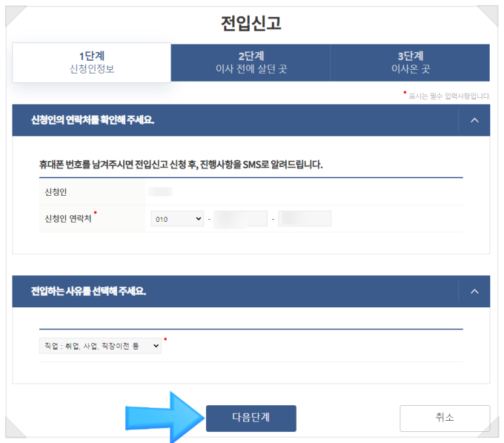Collapse the 전입하는 사유 section chevron
The image size is (504, 443).
475,292
